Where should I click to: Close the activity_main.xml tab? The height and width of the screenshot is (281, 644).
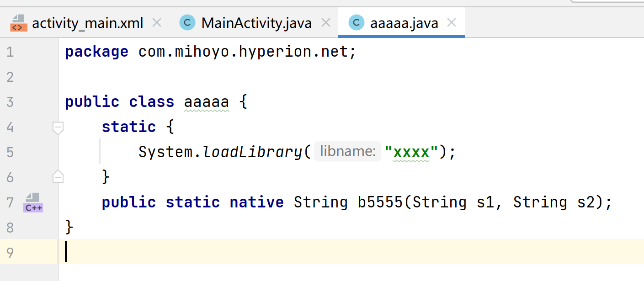(157, 23)
